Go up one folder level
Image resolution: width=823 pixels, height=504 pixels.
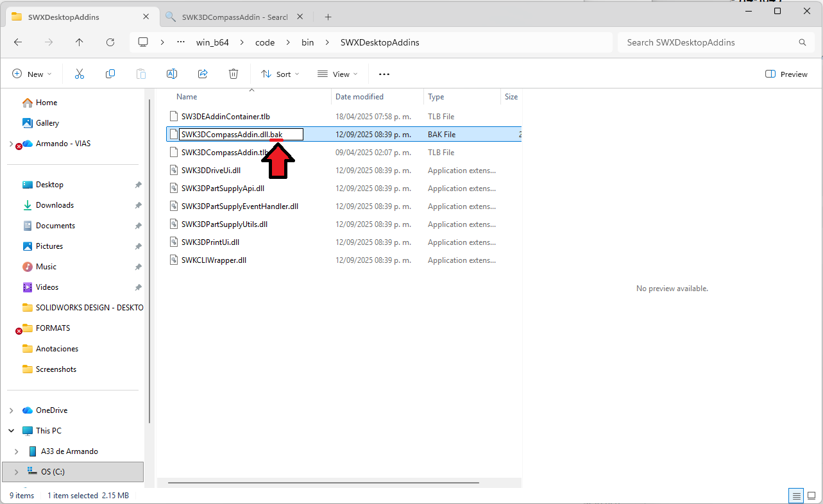coord(80,42)
